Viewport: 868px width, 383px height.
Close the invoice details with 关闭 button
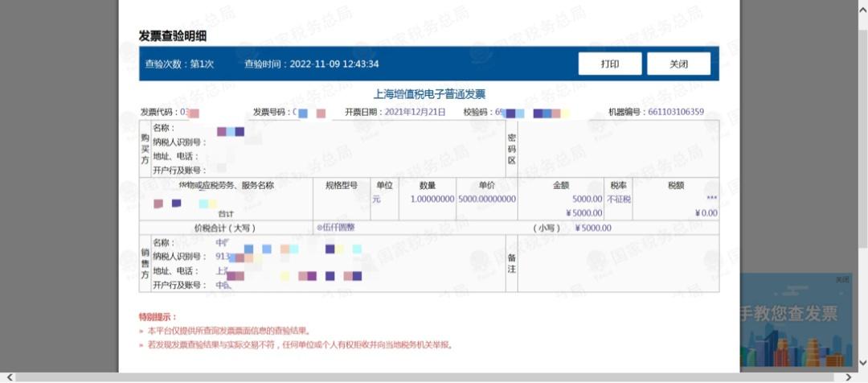click(x=678, y=64)
